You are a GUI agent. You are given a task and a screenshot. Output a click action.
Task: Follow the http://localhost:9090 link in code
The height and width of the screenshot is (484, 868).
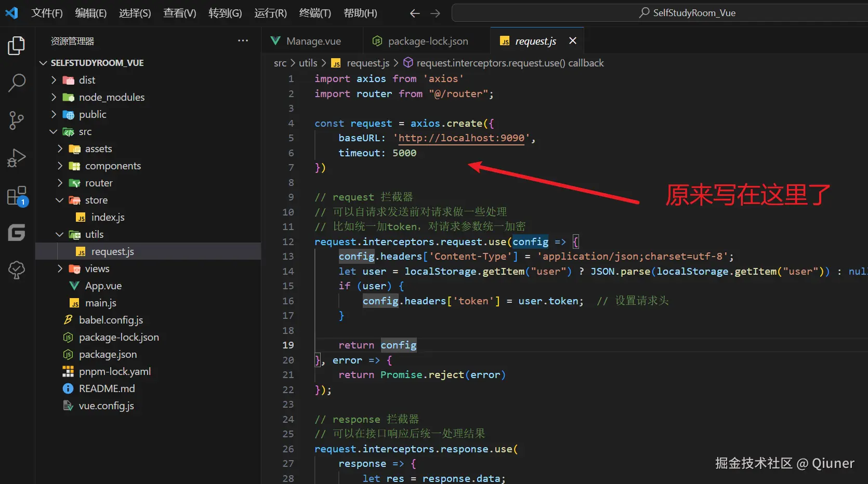(461, 138)
